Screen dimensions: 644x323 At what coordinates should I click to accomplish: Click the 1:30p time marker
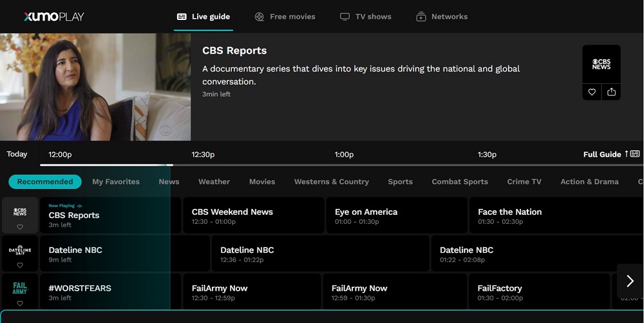coord(487,155)
